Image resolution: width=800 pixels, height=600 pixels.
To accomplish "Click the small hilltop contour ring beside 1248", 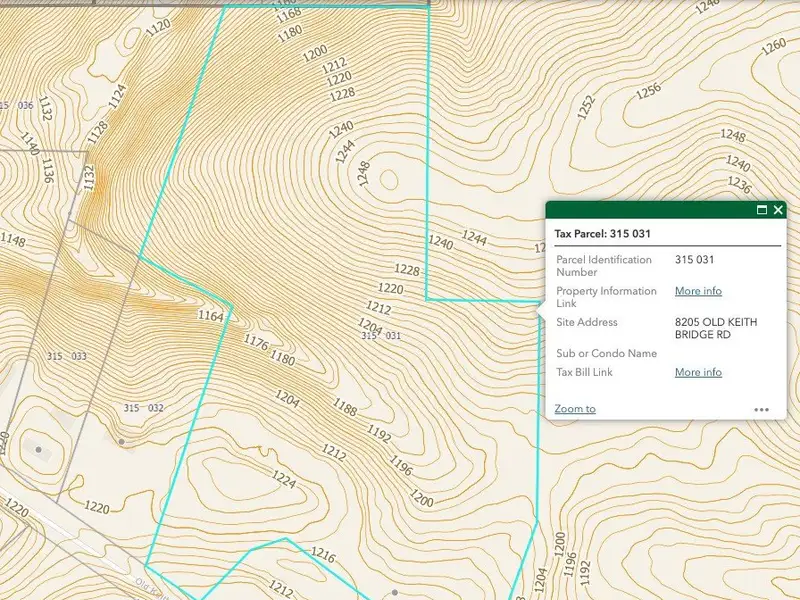I will pos(388,179).
